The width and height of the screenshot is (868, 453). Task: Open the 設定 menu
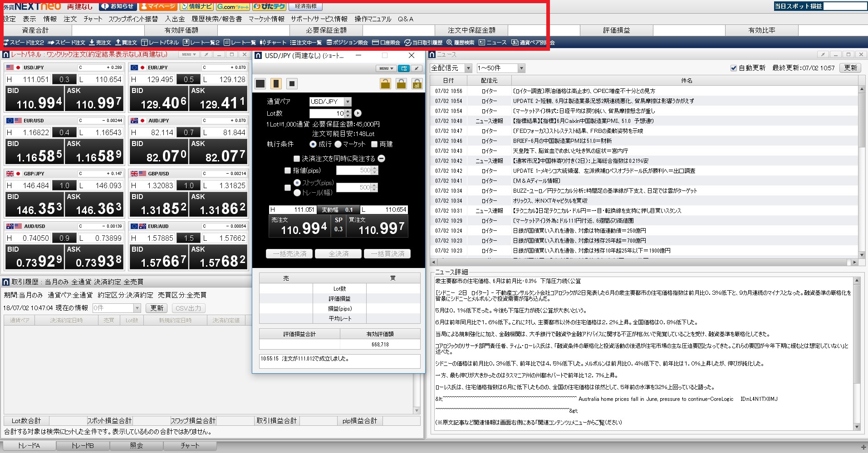tap(10, 19)
